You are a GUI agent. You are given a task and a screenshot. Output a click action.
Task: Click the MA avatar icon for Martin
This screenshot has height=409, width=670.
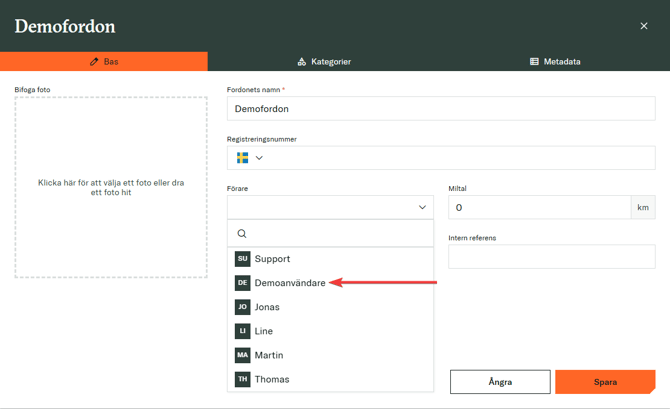click(x=242, y=355)
